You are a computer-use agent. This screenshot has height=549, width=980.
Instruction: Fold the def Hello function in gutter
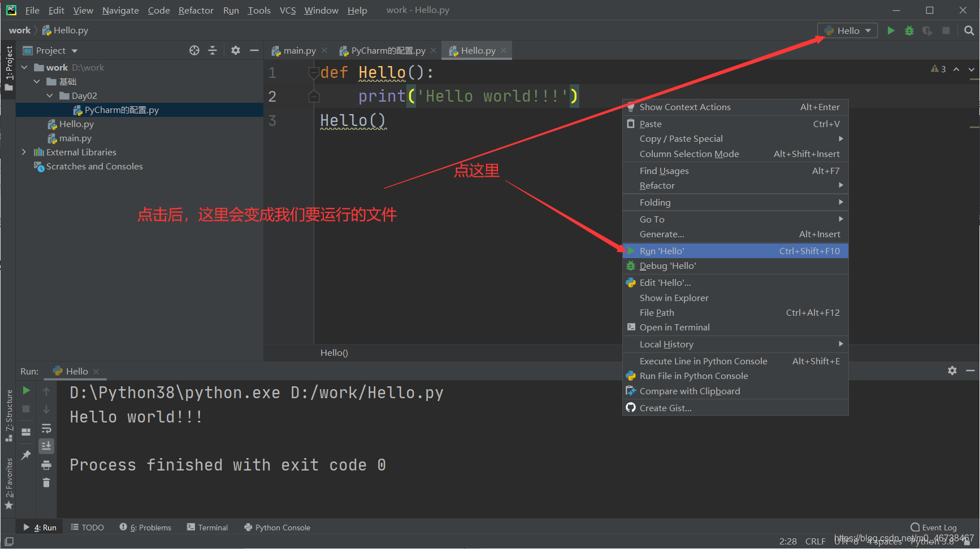(x=314, y=73)
